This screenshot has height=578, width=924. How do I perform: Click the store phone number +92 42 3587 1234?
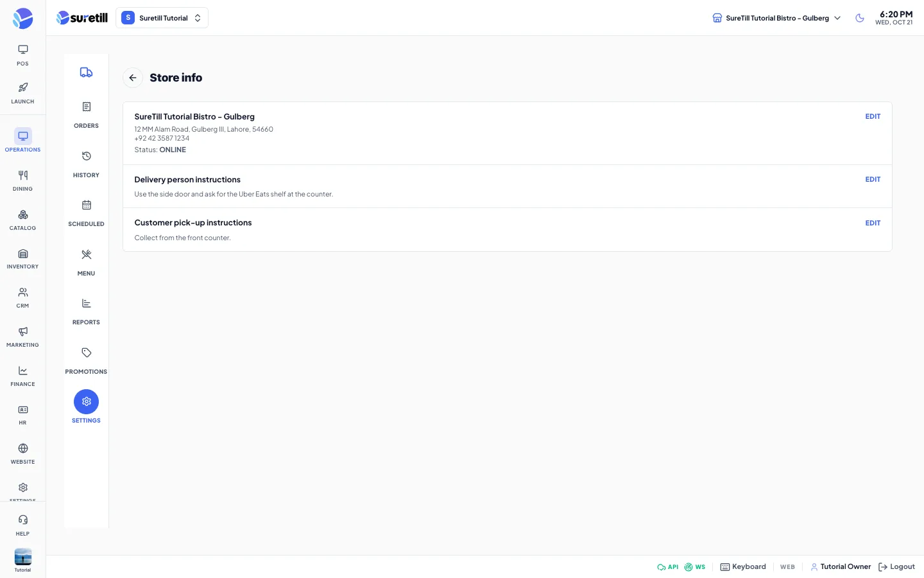(162, 138)
